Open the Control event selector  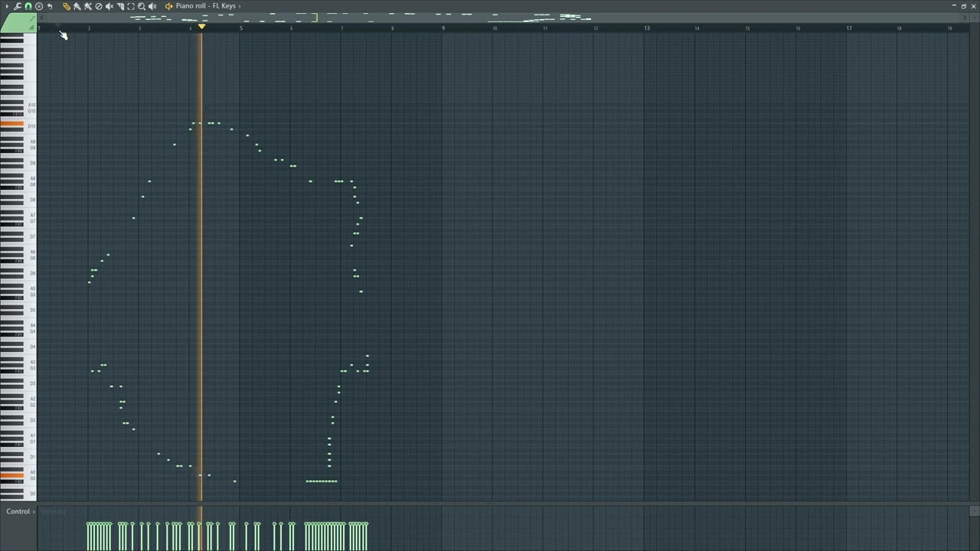(x=21, y=511)
